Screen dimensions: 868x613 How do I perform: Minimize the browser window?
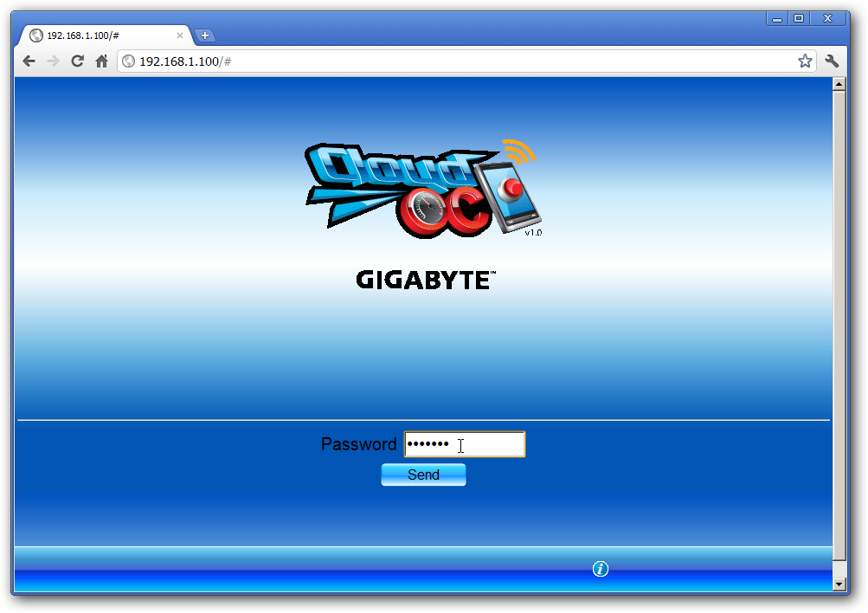777,19
